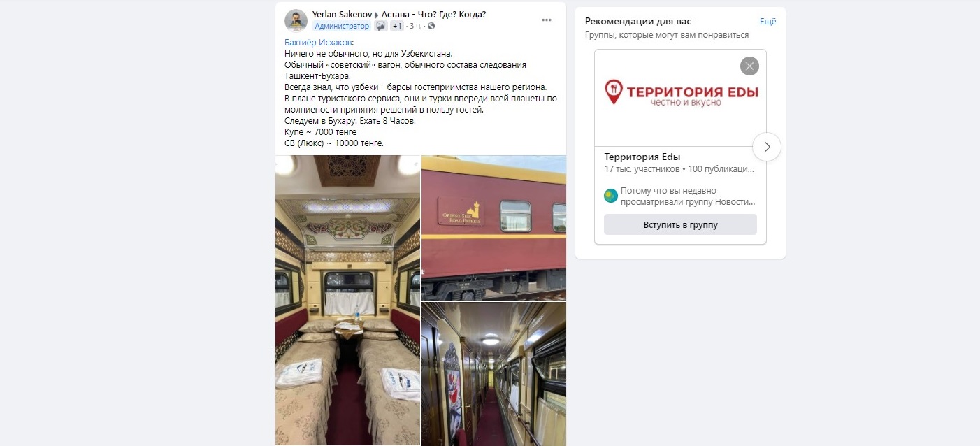Click the Вступить в группу button
The height and width of the screenshot is (446, 980).
(680, 224)
